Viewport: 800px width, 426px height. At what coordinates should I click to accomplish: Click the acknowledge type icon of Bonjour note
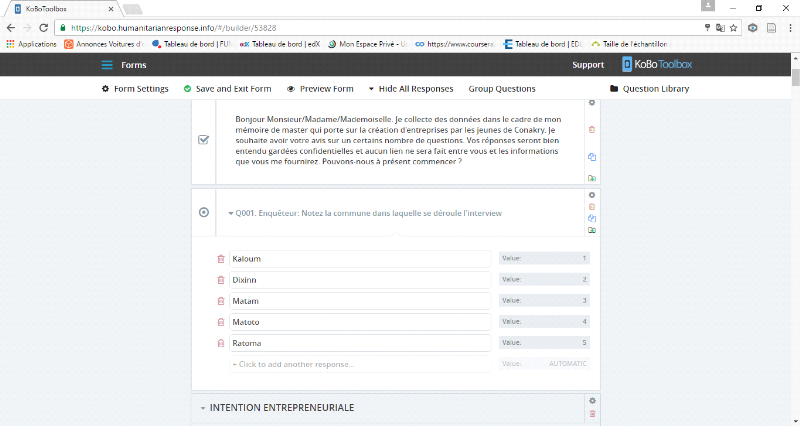(204, 139)
